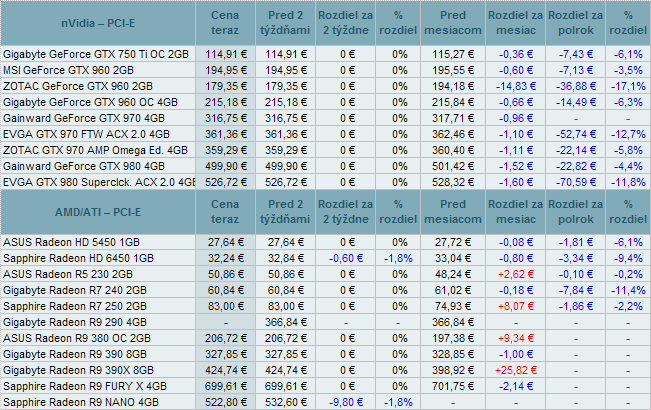Click the '317,71 €' price cell
The height and width of the screenshot is (410, 651).
point(453,118)
